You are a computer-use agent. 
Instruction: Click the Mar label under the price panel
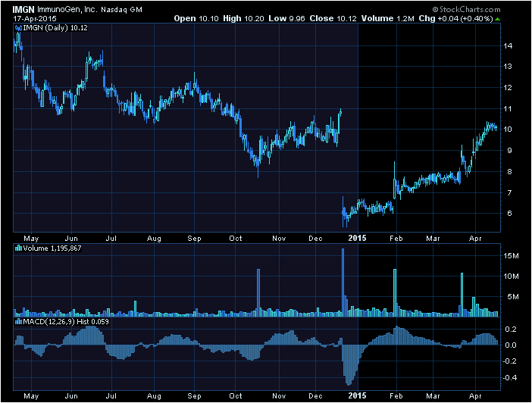pyautogui.click(x=433, y=239)
